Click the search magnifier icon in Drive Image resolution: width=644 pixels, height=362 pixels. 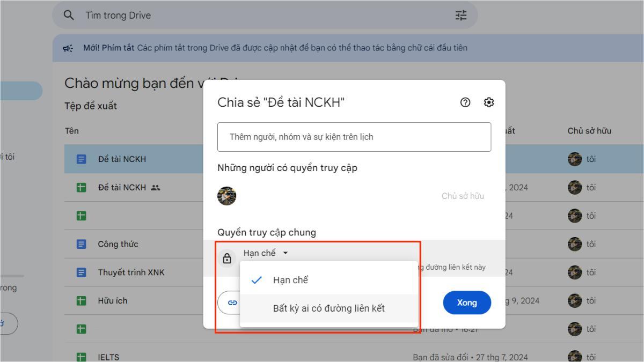[69, 16]
